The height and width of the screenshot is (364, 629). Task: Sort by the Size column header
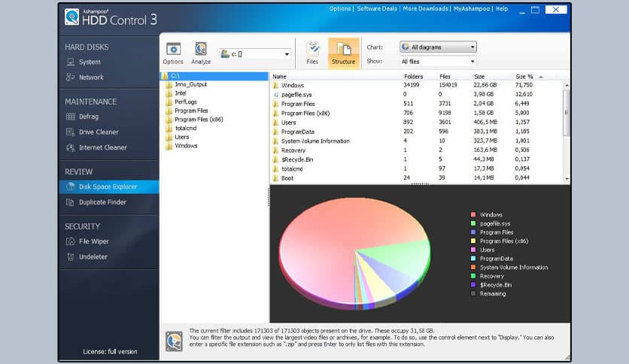(x=479, y=76)
